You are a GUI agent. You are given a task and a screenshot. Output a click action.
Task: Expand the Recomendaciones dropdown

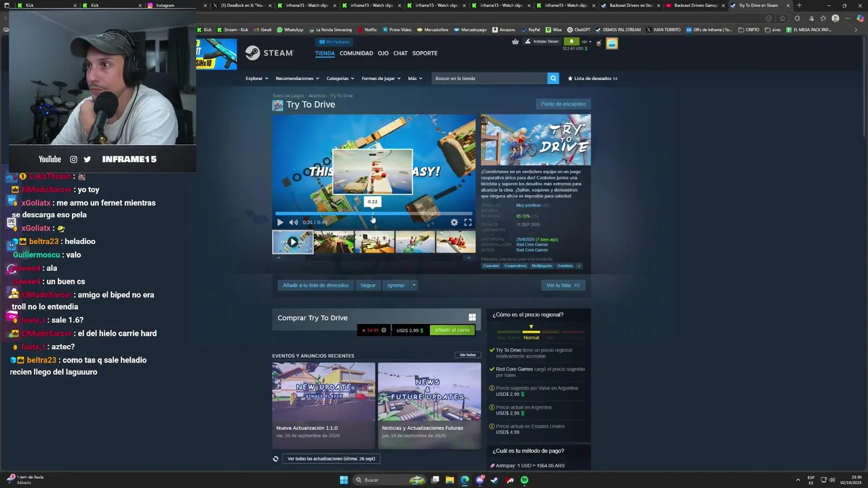[297, 78]
